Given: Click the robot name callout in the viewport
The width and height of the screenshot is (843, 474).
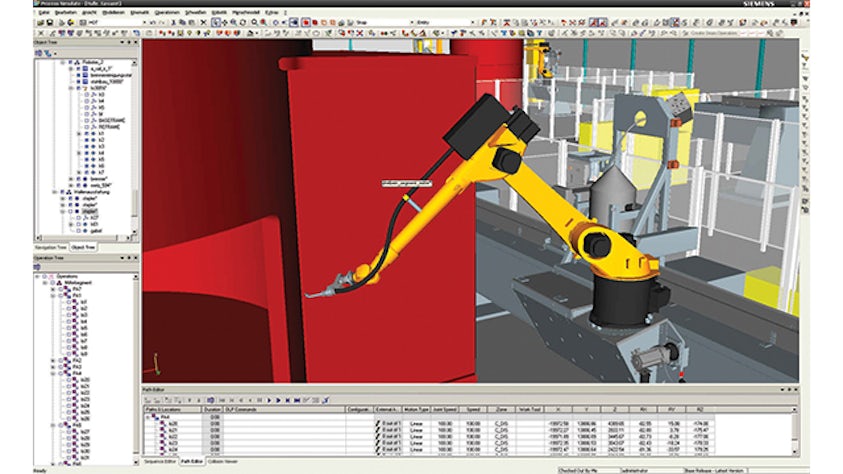Looking at the screenshot, I should click(x=407, y=184).
